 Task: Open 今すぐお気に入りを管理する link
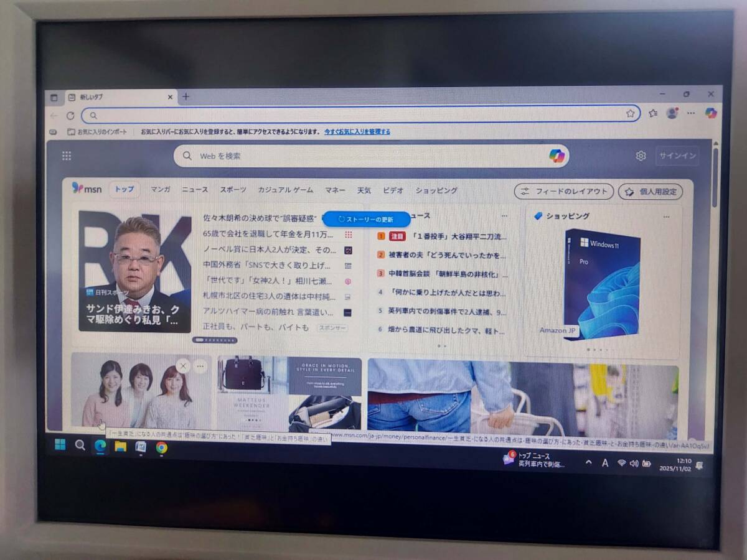tap(357, 131)
